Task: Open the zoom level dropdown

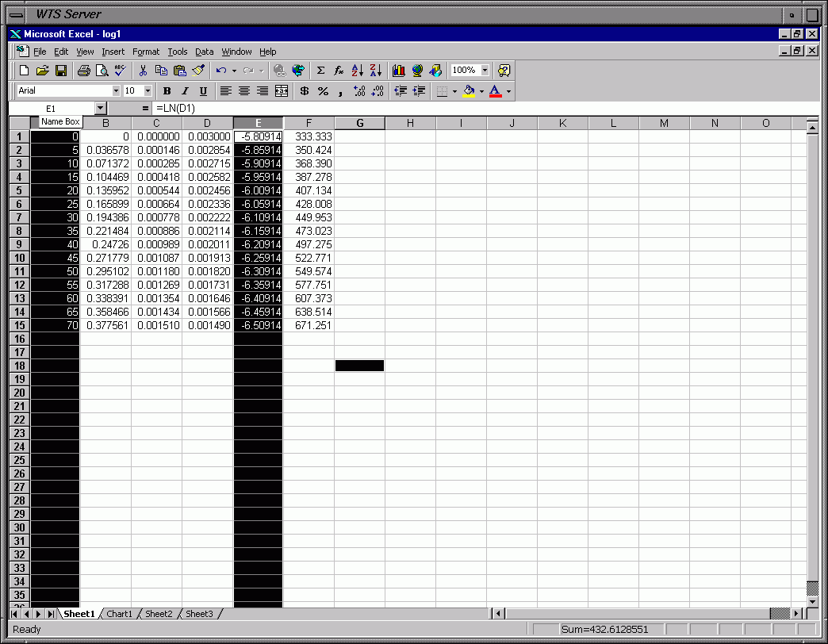Action: (487, 70)
